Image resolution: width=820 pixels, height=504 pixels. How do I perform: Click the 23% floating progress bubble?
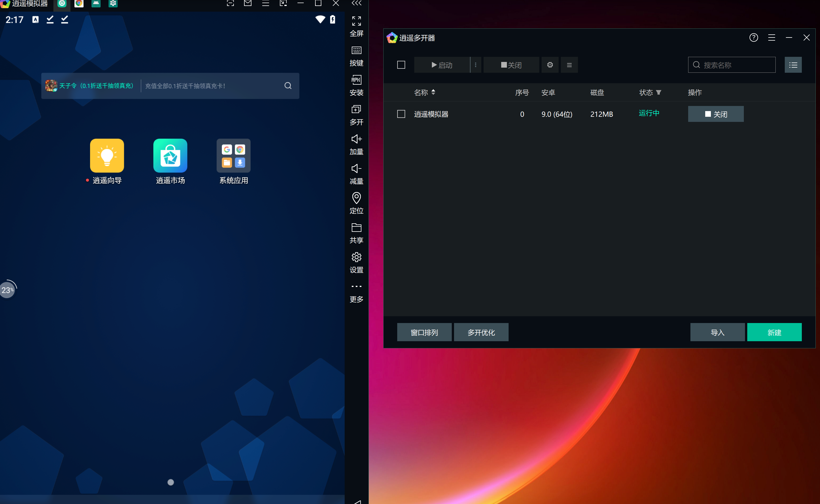(x=7, y=290)
